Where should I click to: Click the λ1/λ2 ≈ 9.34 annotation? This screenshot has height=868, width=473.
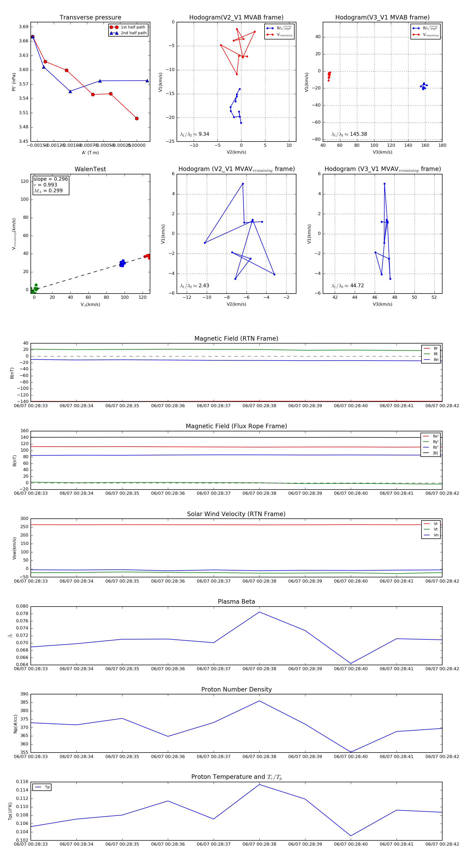point(194,134)
